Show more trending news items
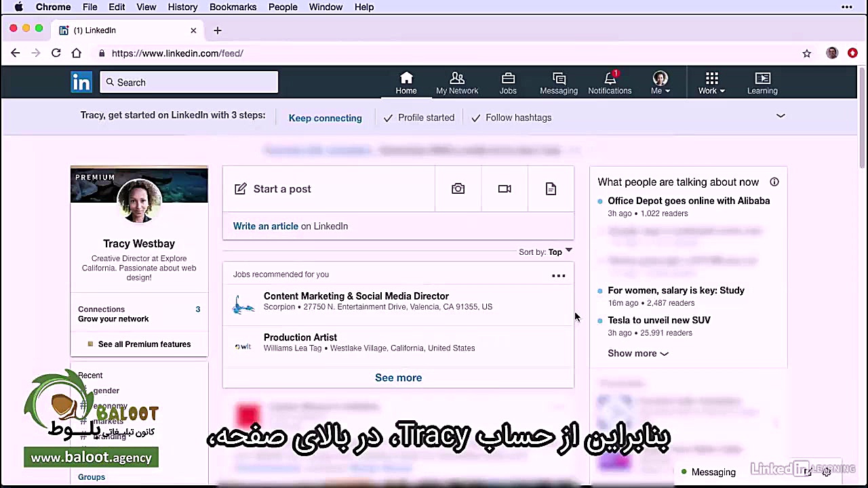868x488 pixels. 637,353
